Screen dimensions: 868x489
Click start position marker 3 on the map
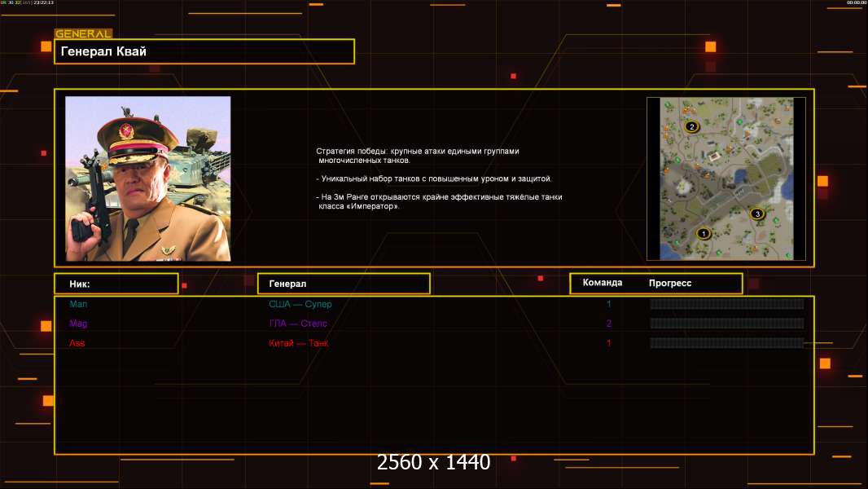757,214
